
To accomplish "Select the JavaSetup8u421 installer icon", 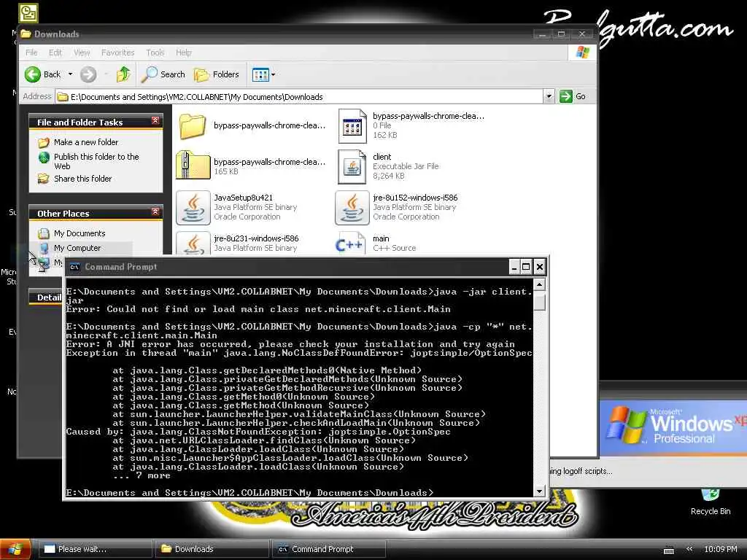I will click(193, 208).
